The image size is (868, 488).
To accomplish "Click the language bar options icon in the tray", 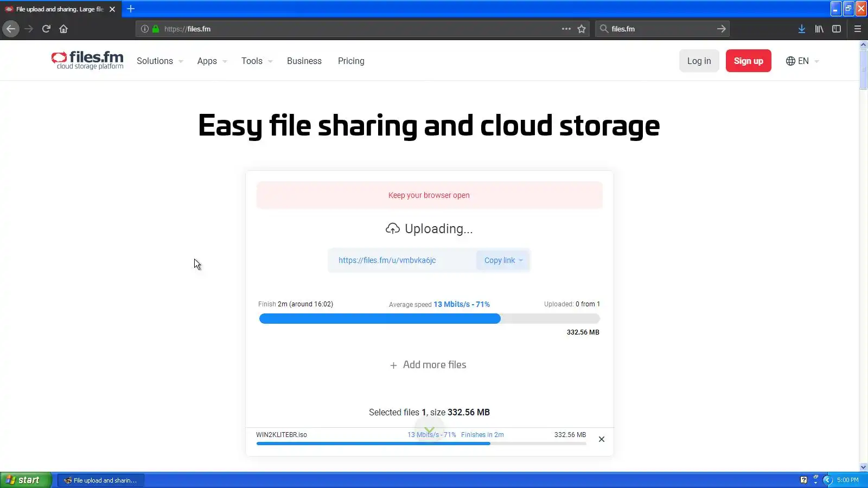I will [x=815, y=480].
